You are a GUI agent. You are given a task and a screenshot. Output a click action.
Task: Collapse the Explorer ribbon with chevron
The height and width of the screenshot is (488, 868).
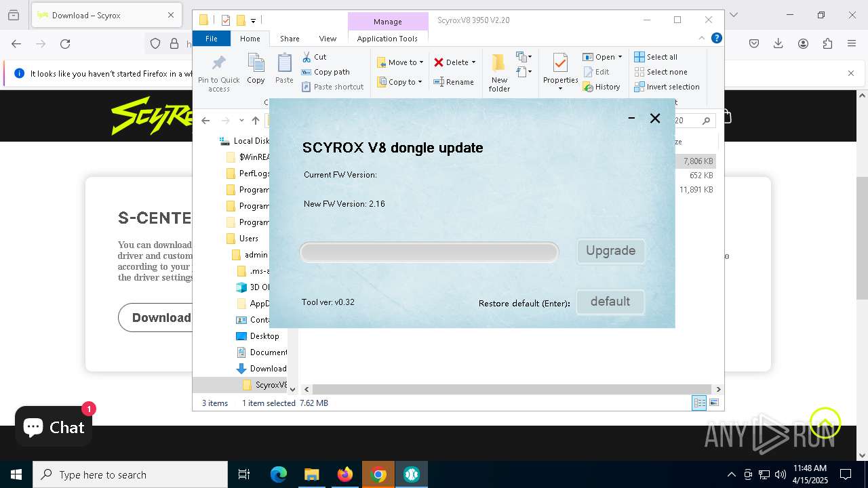click(x=702, y=38)
